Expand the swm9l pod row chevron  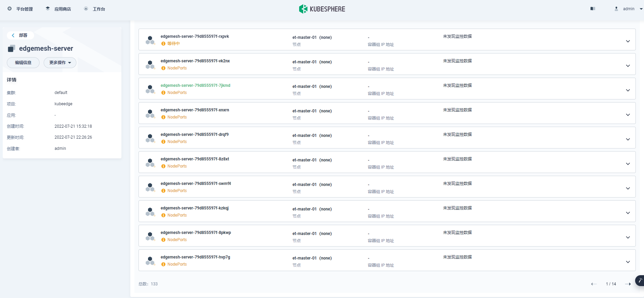click(628, 188)
